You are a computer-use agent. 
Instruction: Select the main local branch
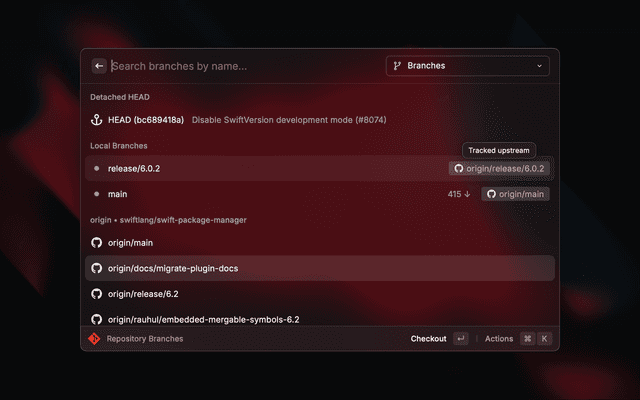[117, 194]
